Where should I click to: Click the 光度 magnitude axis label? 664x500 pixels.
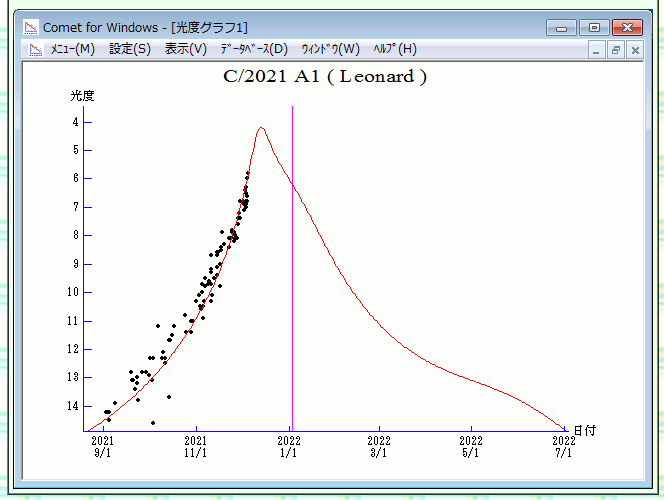pos(82,96)
